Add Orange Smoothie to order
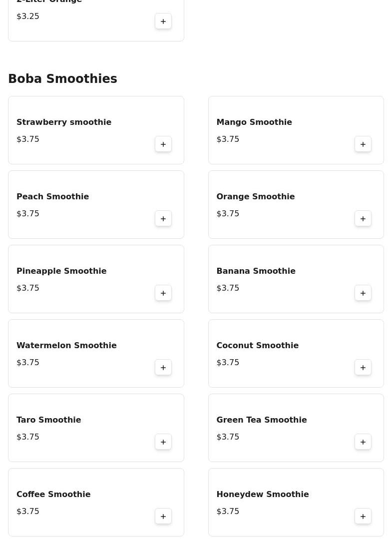The width and height of the screenshot is (392, 540). tap(363, 219)
